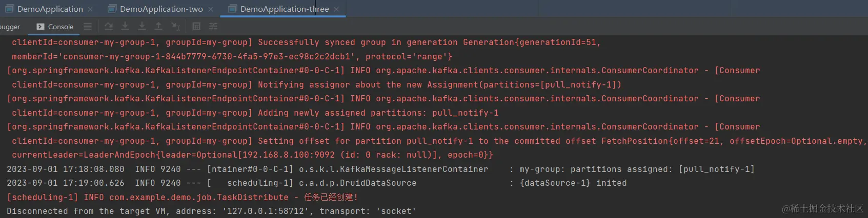
Task: Click the Trace Current Stream Chain icon
Action: [213, 27]
